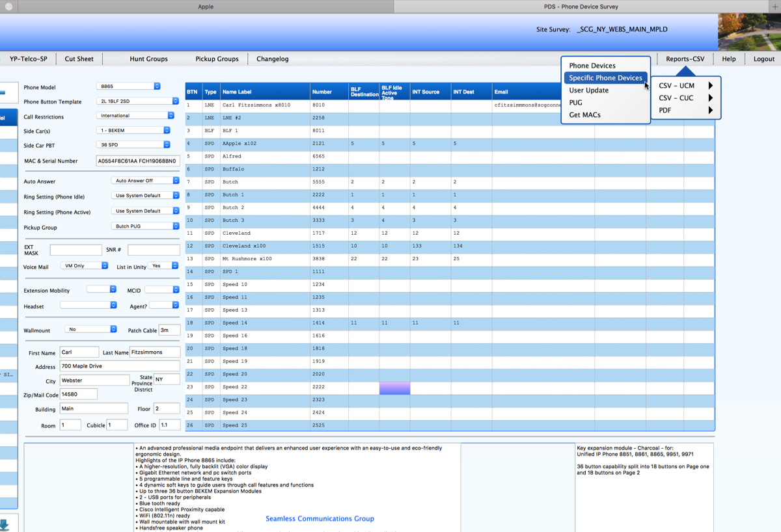Click the MAC & Serial Number field
The width and height of the screenshot is (781, 532).
point(137,161)
